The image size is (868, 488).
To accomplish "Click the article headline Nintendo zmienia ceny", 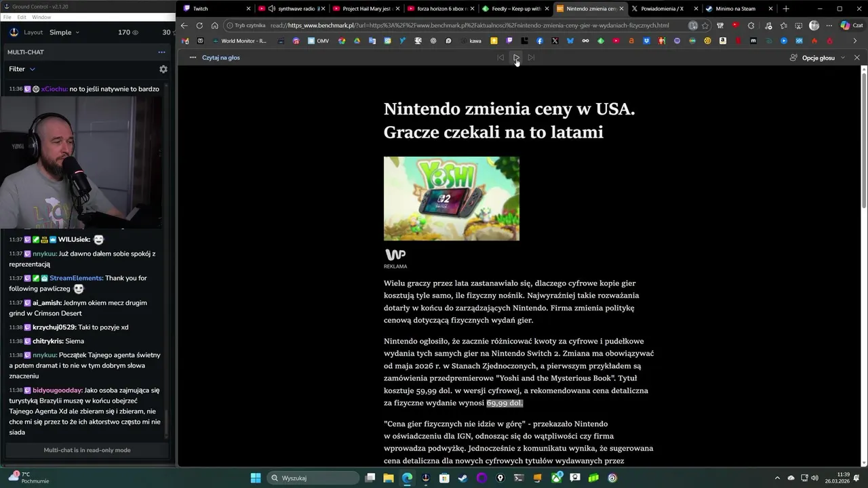I will click(x=509, y=120).
